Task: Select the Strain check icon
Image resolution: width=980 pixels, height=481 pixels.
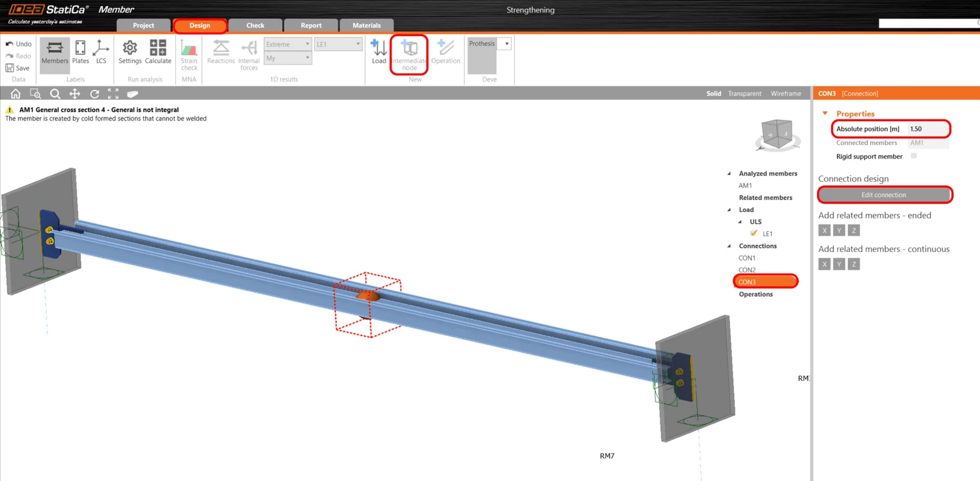Action: pyautogui.click(x=189, y=54)
